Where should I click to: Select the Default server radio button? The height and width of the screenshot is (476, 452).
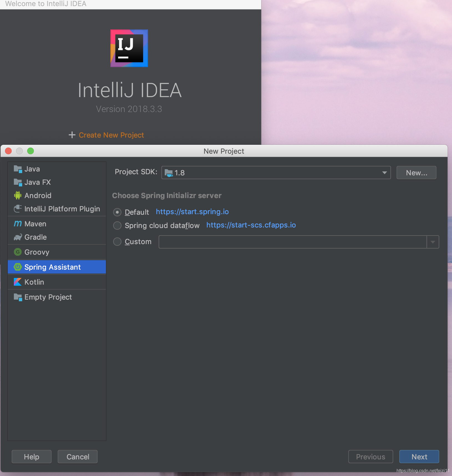point(117,212)
